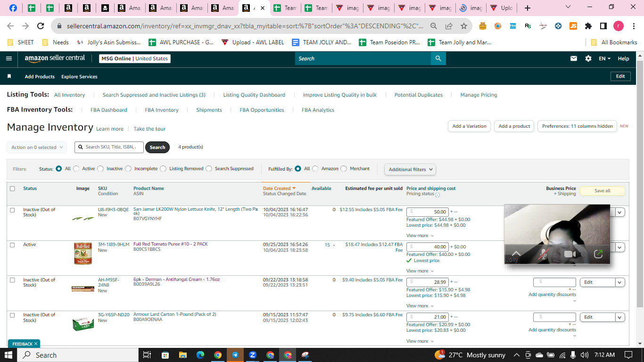This screenshot has height=362, width=644.
Task: Open Edit dropdown arrow for Armour Lard row
Action: click(x=620, y=317)
